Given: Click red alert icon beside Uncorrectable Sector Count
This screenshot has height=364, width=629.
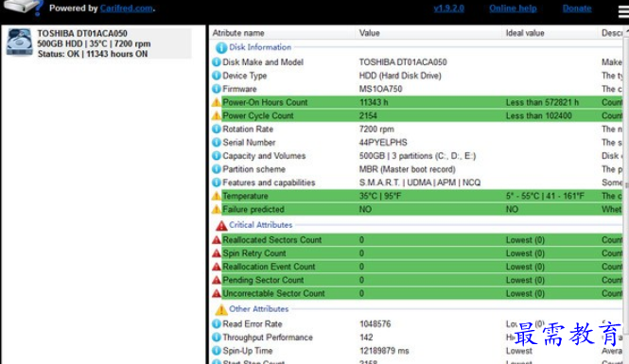Looking at the screenshot, I should [x=217, y=293].
